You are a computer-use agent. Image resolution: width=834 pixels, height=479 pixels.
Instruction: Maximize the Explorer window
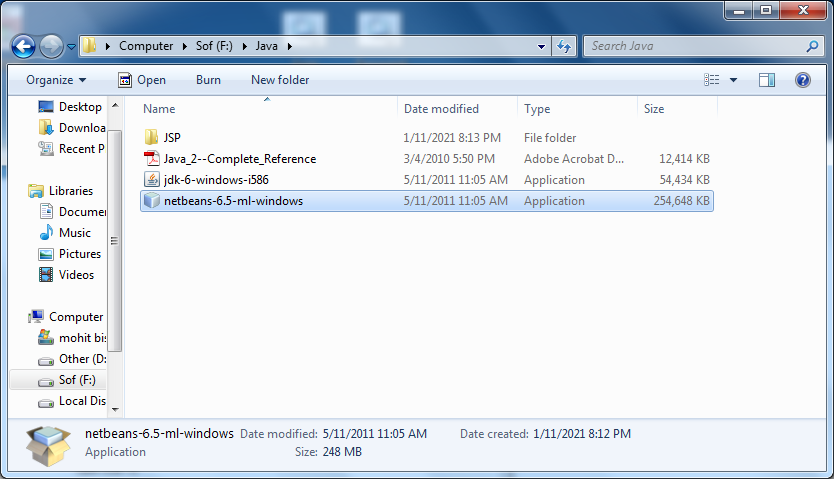coord(765,11)
